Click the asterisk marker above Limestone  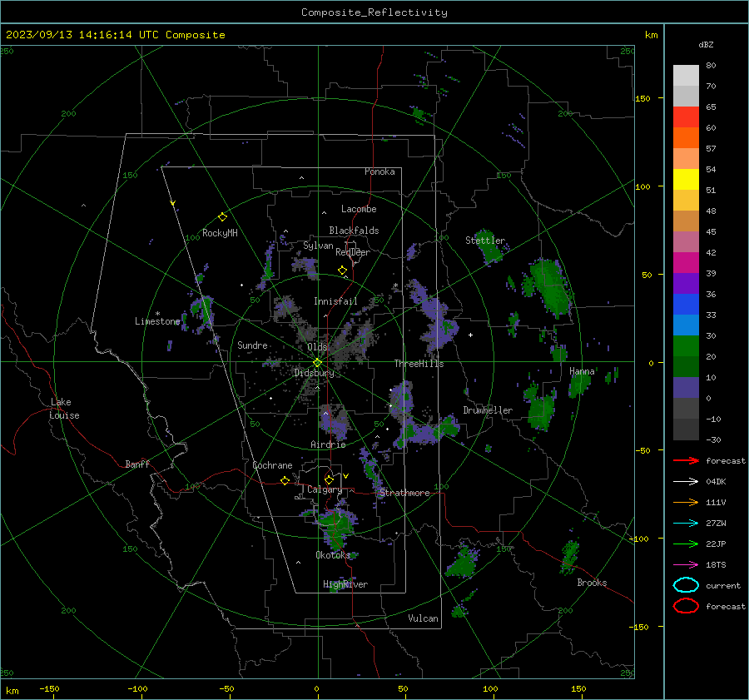point(157,314)
